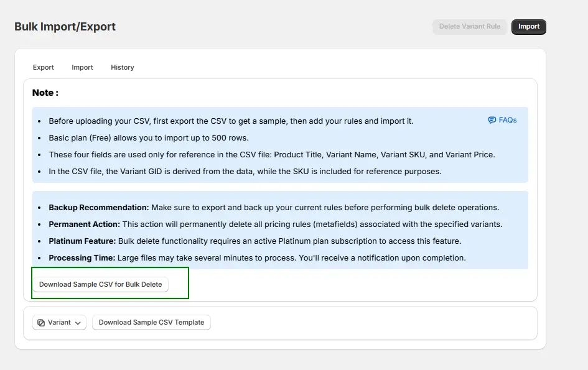588x370 pixels.
Task: Click the FAQs chat bubble icon
Action: point(492,120)
